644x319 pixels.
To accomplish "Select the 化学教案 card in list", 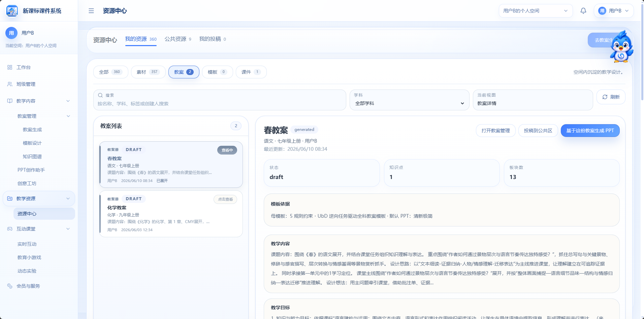I will [x=171, y=214].
